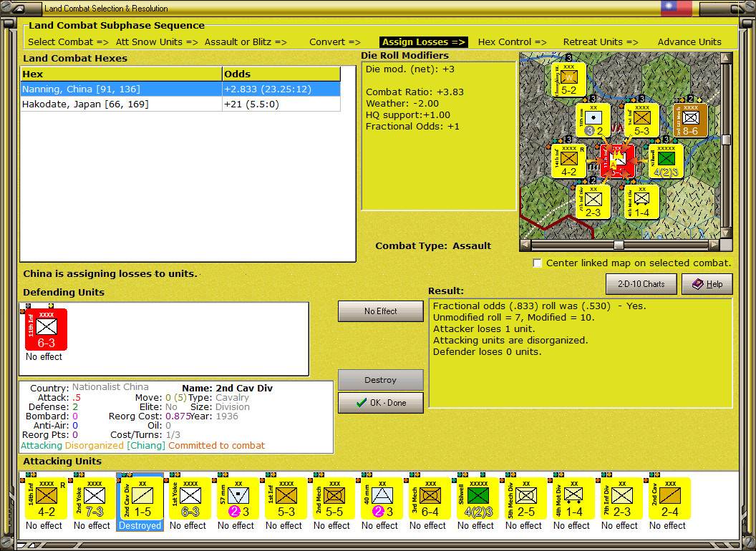Select the 2nd Yoke 7-3 attacking unit
Screen dimensions: 756x551
click(x=94, y=499)
